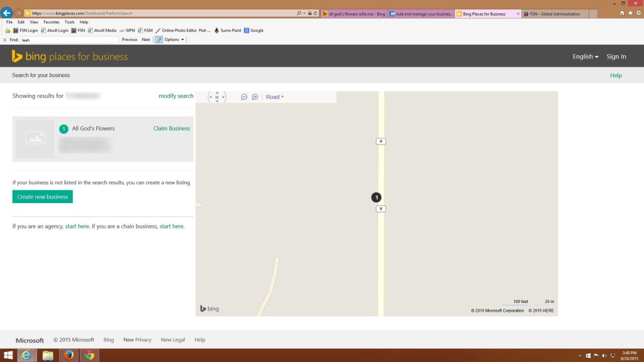Click the Create new business button
644x362 pixels.
[43, 197]
